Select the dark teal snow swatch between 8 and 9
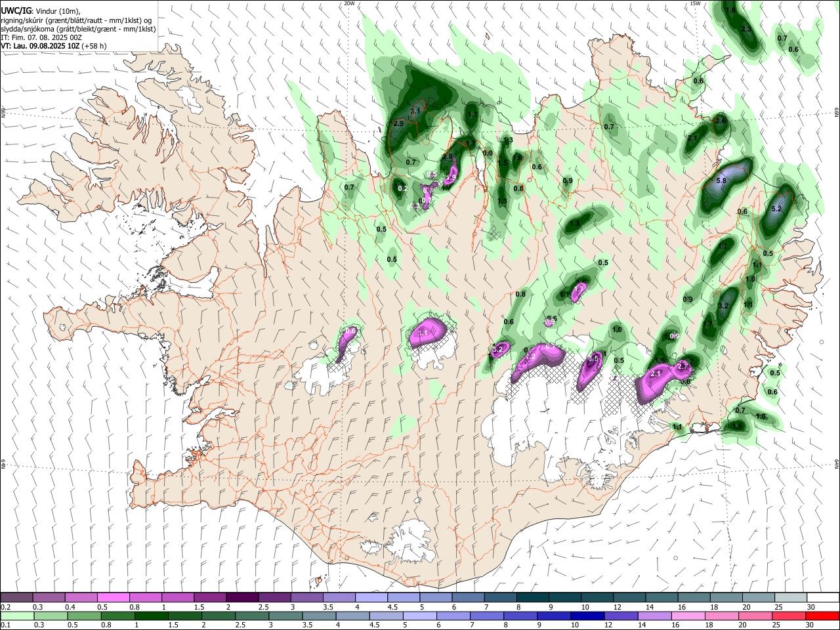Viewport: 840px width, 630px height. 532,598
